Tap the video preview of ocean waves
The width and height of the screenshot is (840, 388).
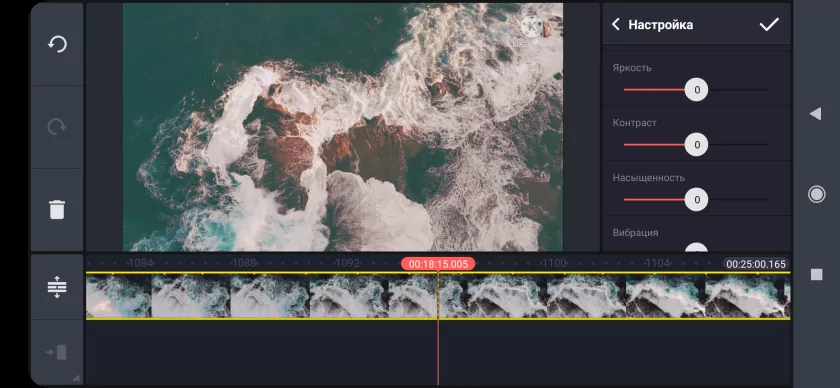click(x=343, y=127)
